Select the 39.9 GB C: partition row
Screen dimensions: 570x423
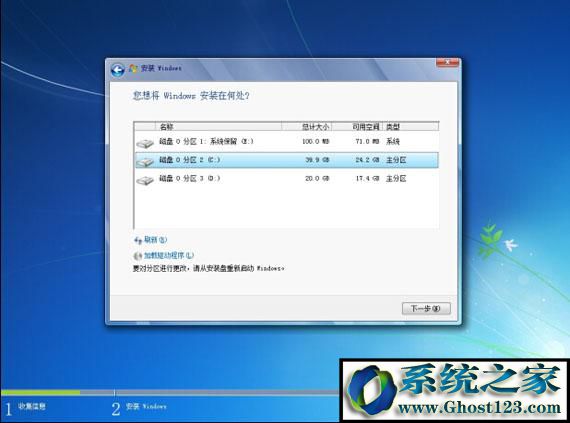click(286, 160)
